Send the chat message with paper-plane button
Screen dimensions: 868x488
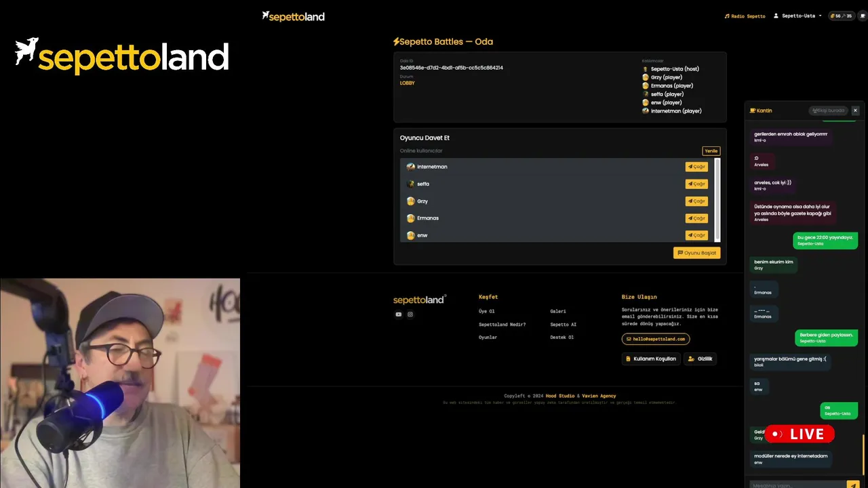coord(853,485)
